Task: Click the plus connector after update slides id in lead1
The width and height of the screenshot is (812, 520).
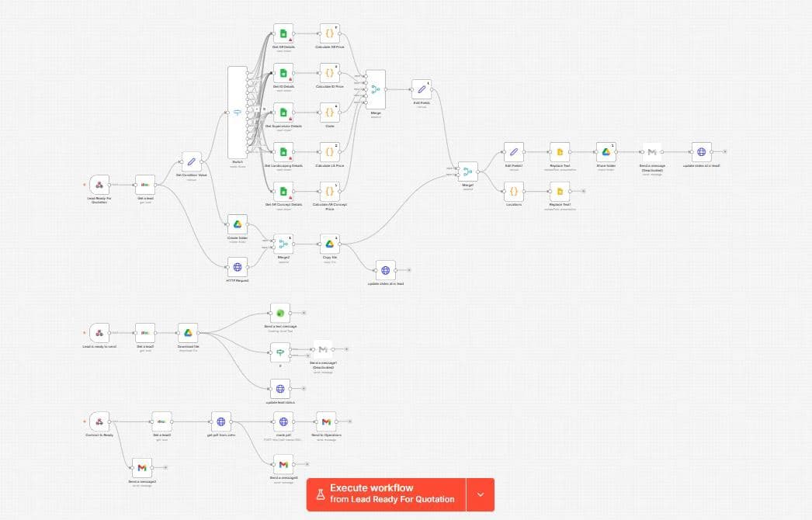Action: click(x=725, y=152)
